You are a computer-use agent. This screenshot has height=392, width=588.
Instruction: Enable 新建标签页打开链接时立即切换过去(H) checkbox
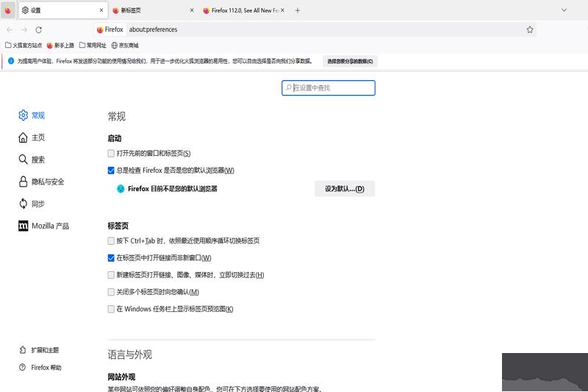click(x=111, y=275)
